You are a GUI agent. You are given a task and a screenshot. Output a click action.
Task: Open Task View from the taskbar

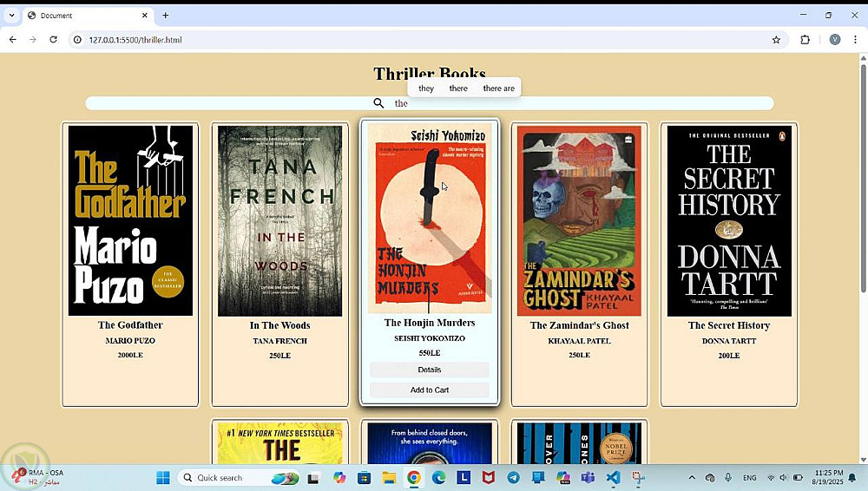(314, 478)
